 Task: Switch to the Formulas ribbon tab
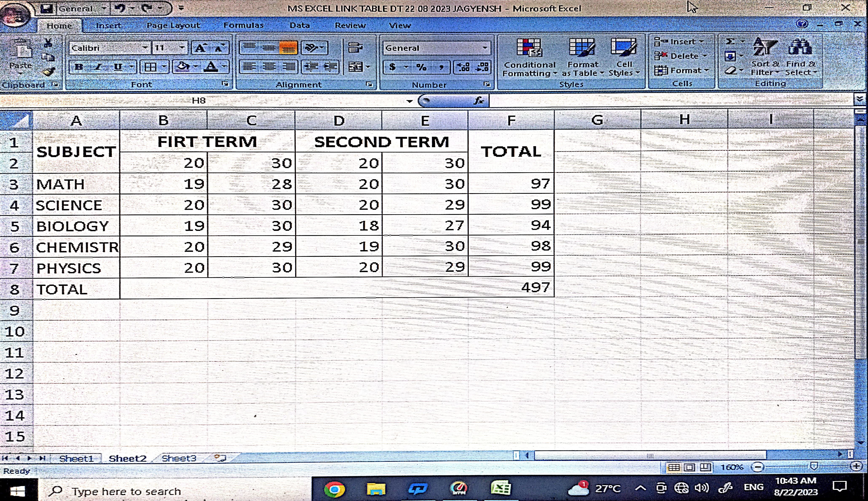point(243,26)
